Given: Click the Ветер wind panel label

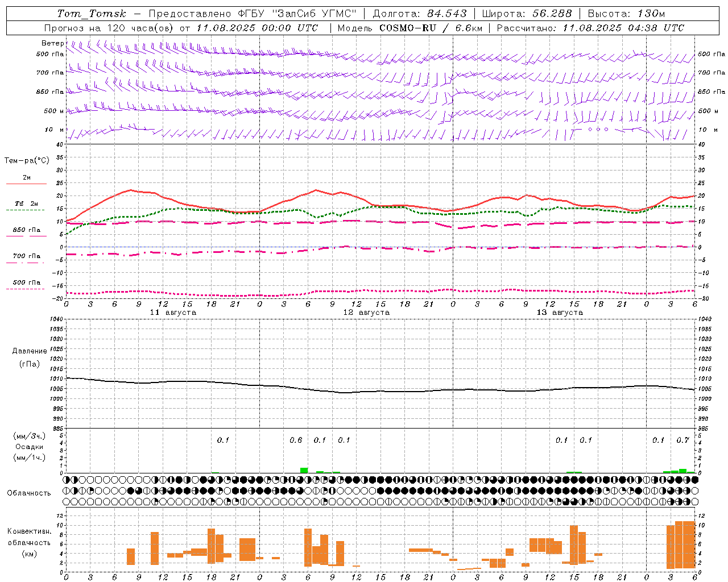Looking at the screenshot, I should click(x=53, y=43).
